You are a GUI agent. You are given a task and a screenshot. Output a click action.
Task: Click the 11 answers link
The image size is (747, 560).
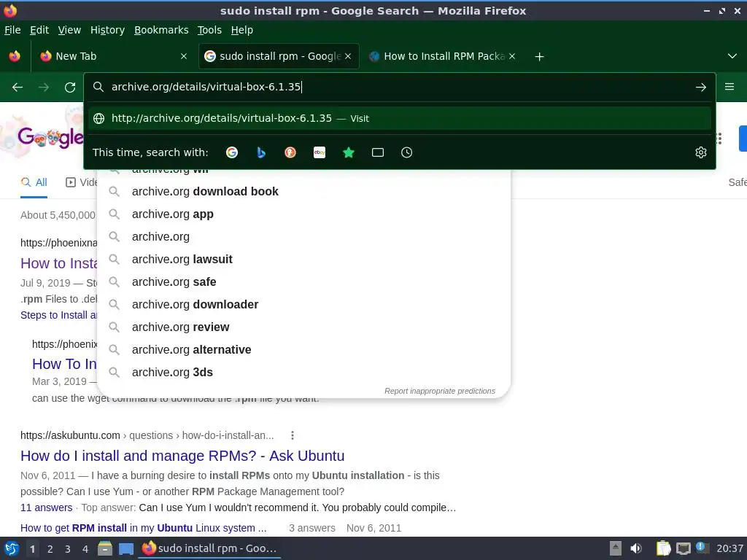tap(46, 507)
